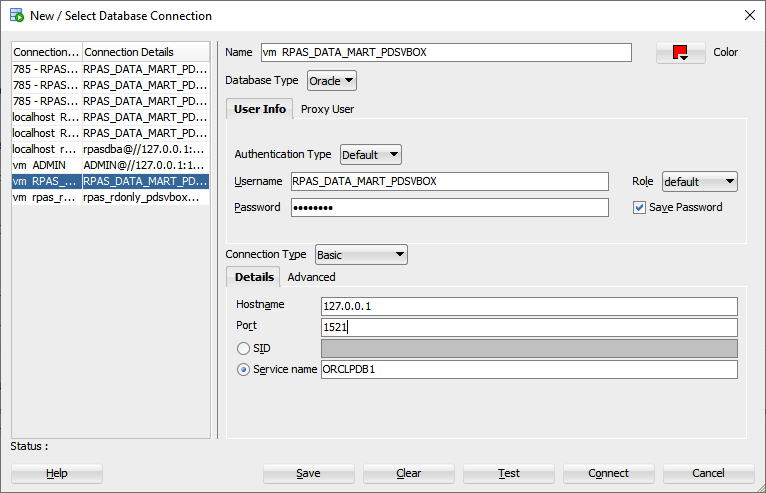
Task: Focus the connection Name field
Action: (x=446, y=52)
